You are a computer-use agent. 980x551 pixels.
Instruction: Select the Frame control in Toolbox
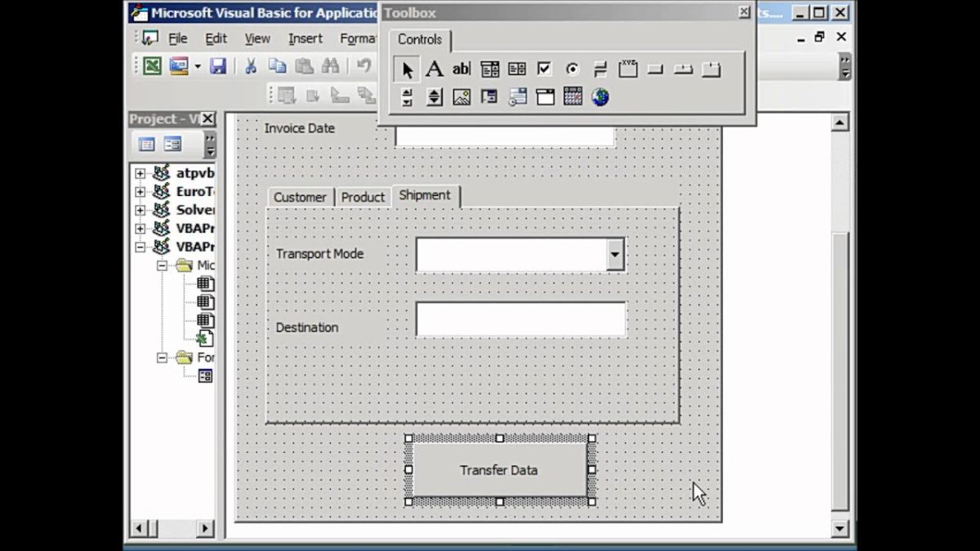point(628,69)
